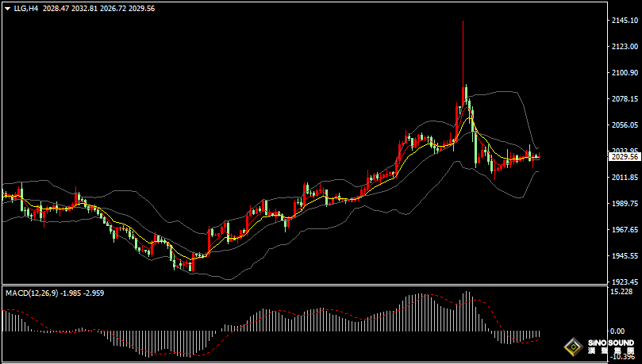
Task: Click the 2056.05 price axis label
Action: 624,125
